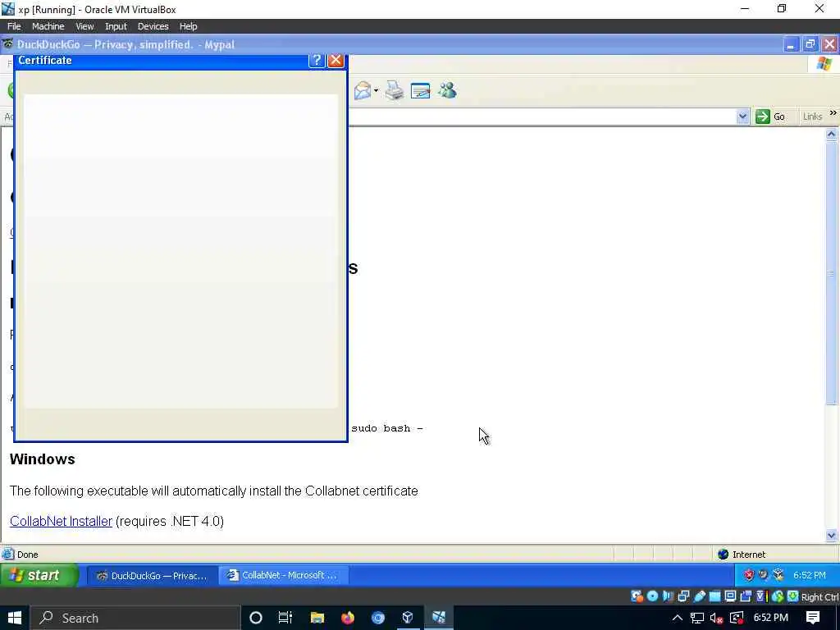This screenshot has width=840, height=630.
Task: Open File Explorer from the taskbar
Action: point(317,618)
